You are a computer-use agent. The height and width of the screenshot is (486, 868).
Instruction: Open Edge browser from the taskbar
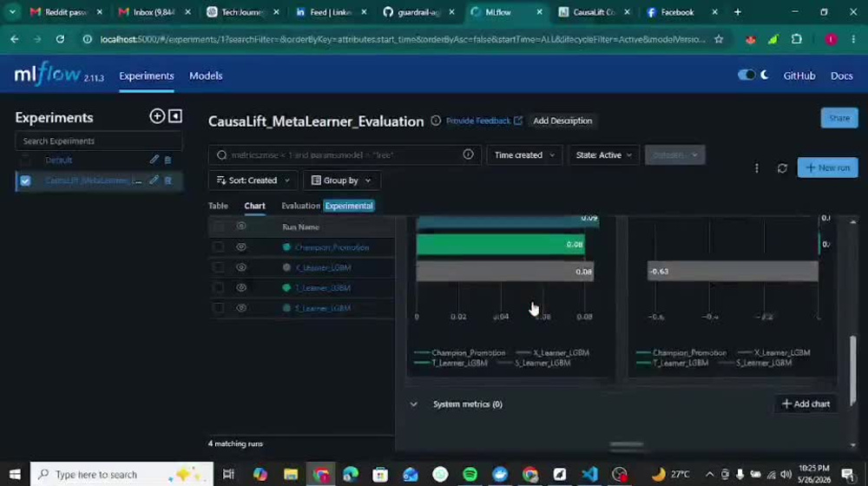pos(351,475)
